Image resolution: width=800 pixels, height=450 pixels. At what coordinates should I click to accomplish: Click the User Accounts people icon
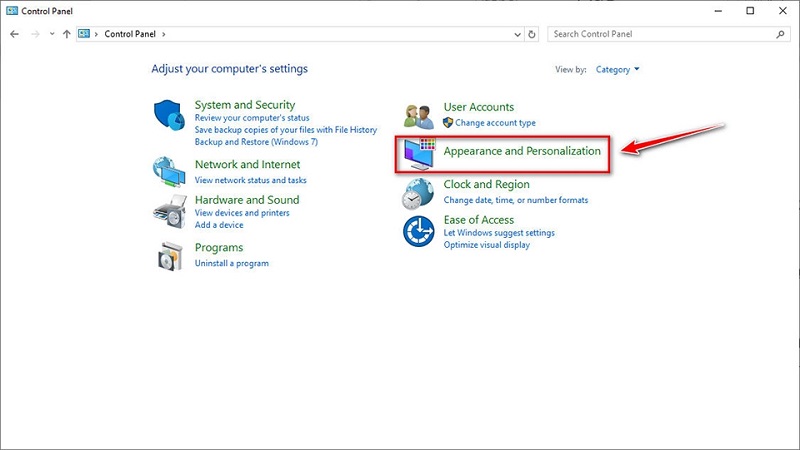[x=419, y=115]
